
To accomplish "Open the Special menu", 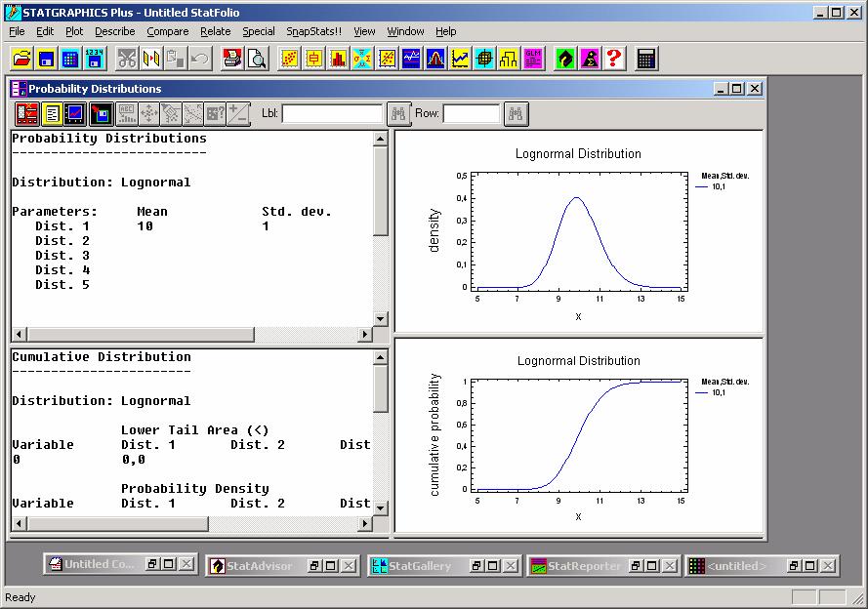I will coord(259,31).
